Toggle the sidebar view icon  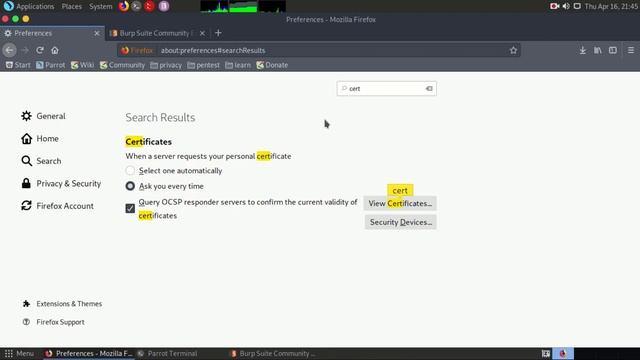coord(613,50)
